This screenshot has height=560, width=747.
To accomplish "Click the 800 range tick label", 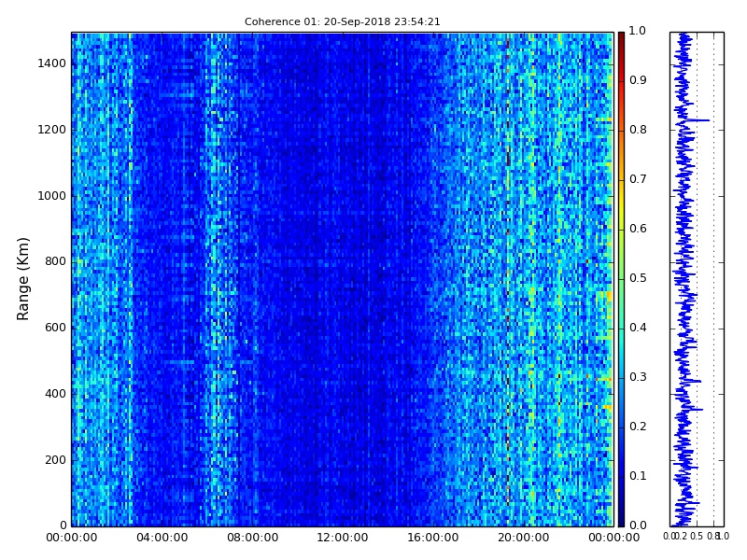I will tap(55, 261).
